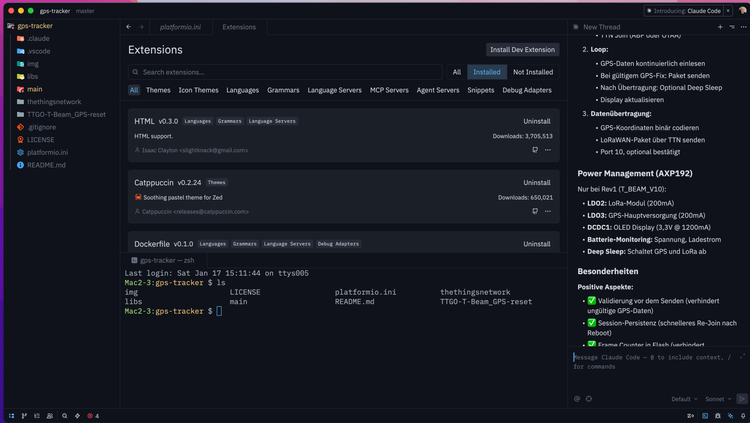Dismiss the Introducing Claude Code banner
Image resolution: width=750 pixels, height=423 pixels.
point(728,11)
